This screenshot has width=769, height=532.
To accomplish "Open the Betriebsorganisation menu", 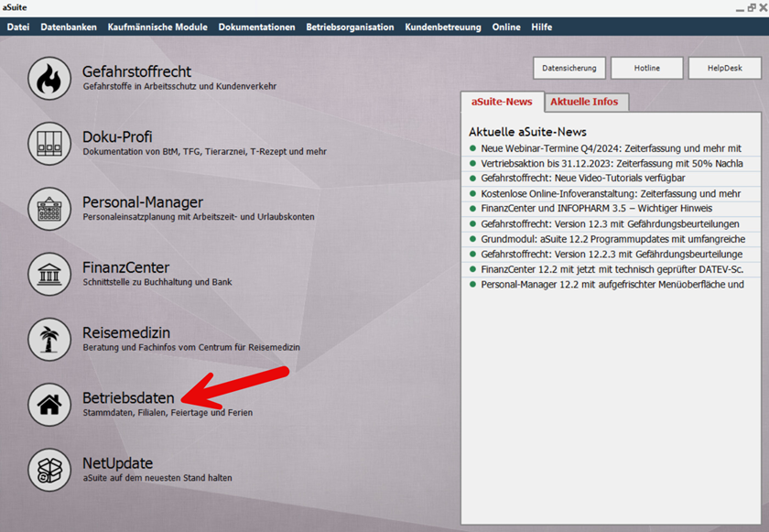I will (x=352, y=27).
